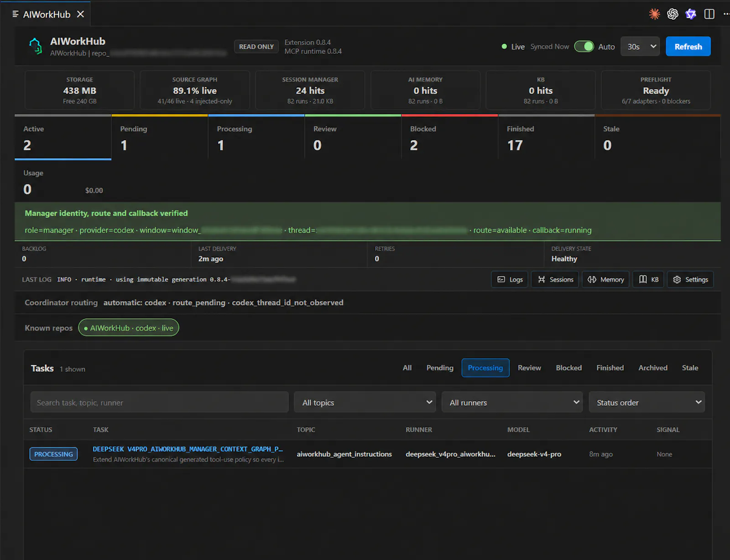Open the KB panel
The height and width of the screenshot is (560, 730).
click(x=648, y=279)
